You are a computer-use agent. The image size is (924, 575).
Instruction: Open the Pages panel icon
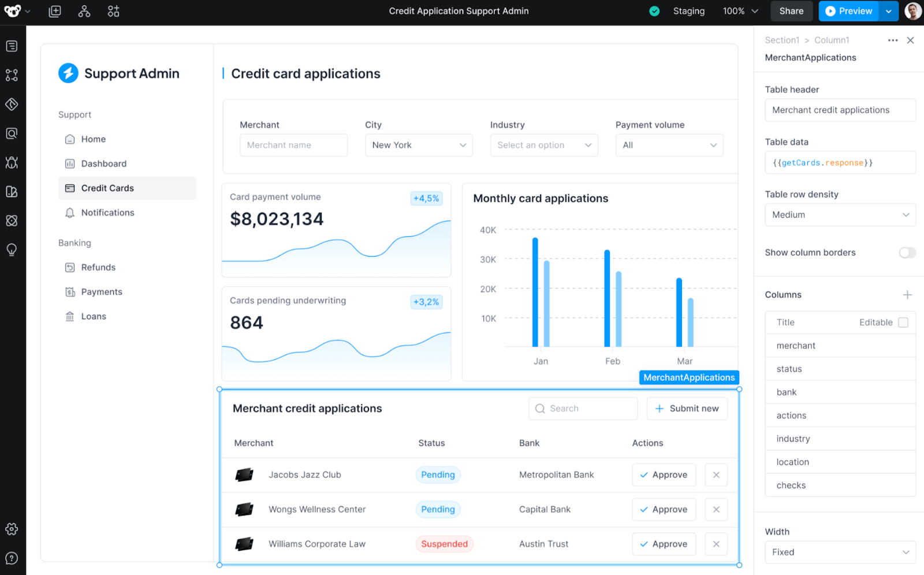(x=12, y=46)
